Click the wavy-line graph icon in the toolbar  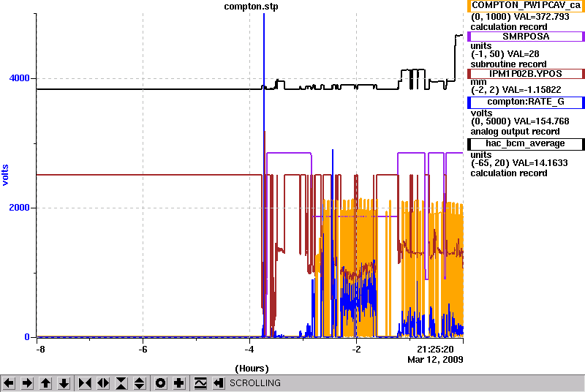[200, 383]
